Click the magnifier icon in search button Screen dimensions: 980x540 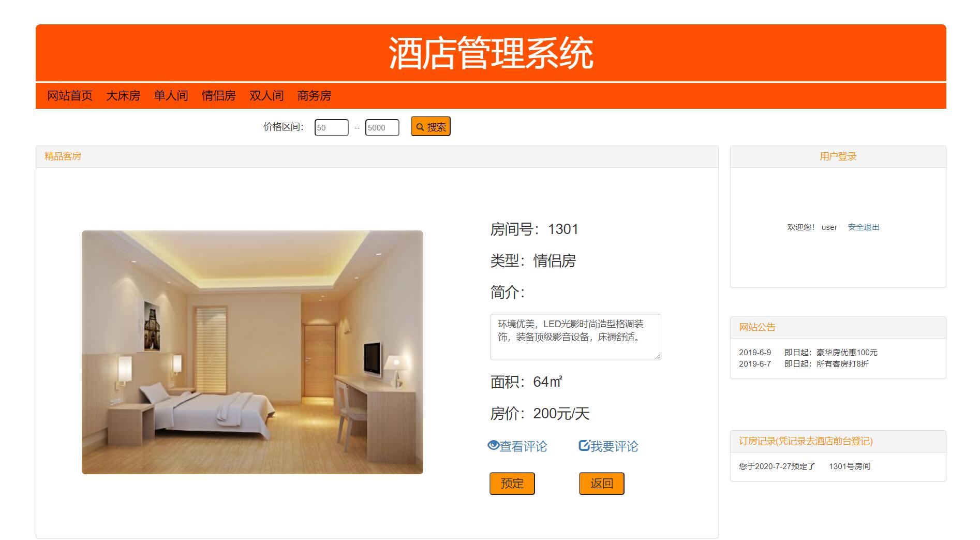[x=420, y=127]
